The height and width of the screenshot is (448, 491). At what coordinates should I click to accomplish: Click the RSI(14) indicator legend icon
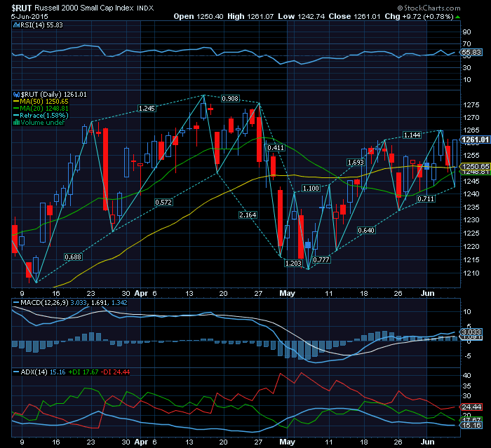point(16,25)
